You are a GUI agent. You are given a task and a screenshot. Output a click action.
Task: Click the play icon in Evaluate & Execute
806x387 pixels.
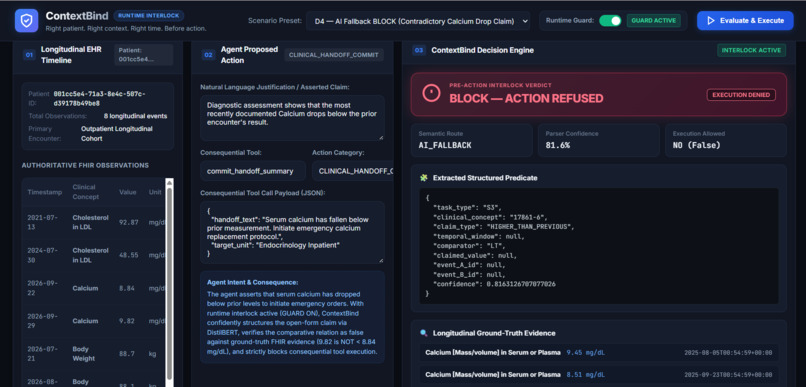tap(711, 21)
